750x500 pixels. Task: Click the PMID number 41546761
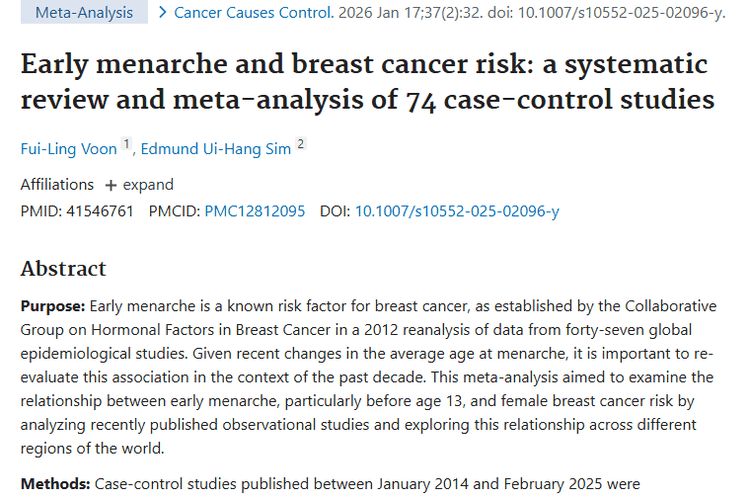pyautogui.click(x=101, y=211)
